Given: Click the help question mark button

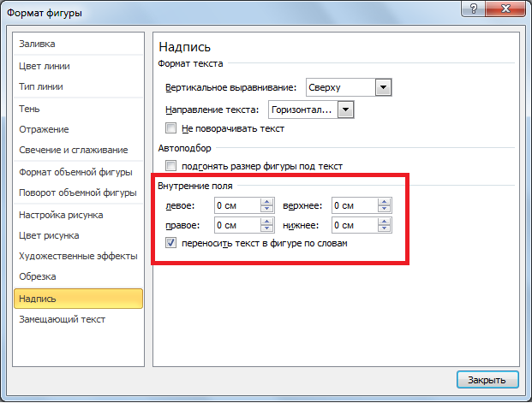Looking at the screenshot, I should point(473,9).
